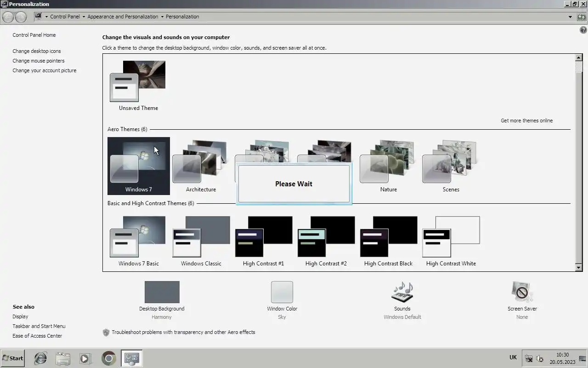
Task: Open Windows Explorer from taskbar
Action: [63, 358]
